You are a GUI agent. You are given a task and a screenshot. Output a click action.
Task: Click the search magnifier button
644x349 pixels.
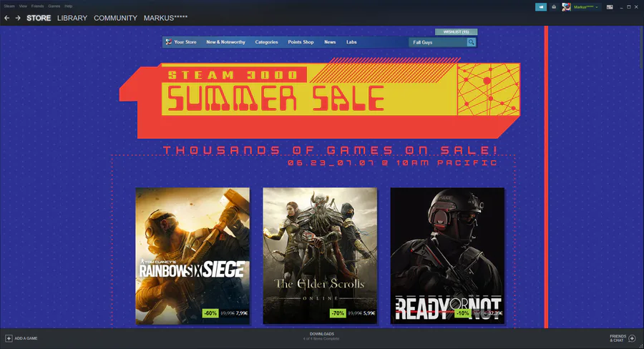point(471,42)
